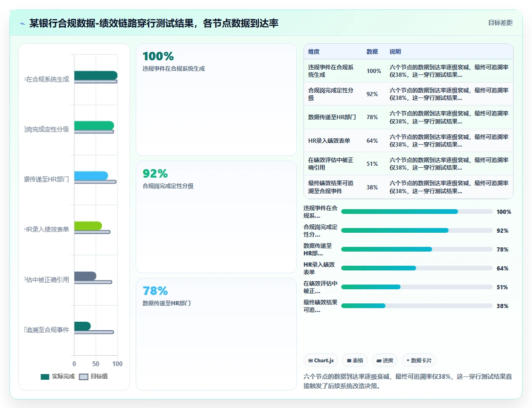Click the x-axis value 100
532x408 pixels.
pyautogui.click(x=117, y=364)
